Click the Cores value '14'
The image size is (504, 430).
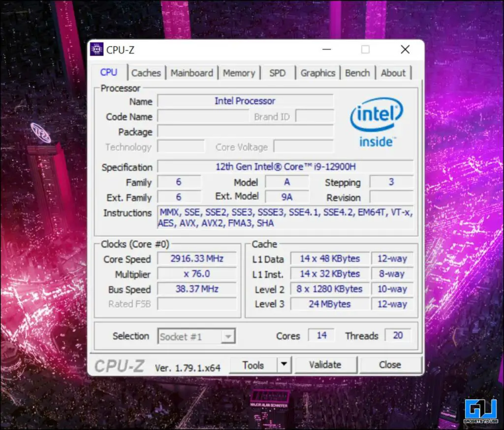321,335
